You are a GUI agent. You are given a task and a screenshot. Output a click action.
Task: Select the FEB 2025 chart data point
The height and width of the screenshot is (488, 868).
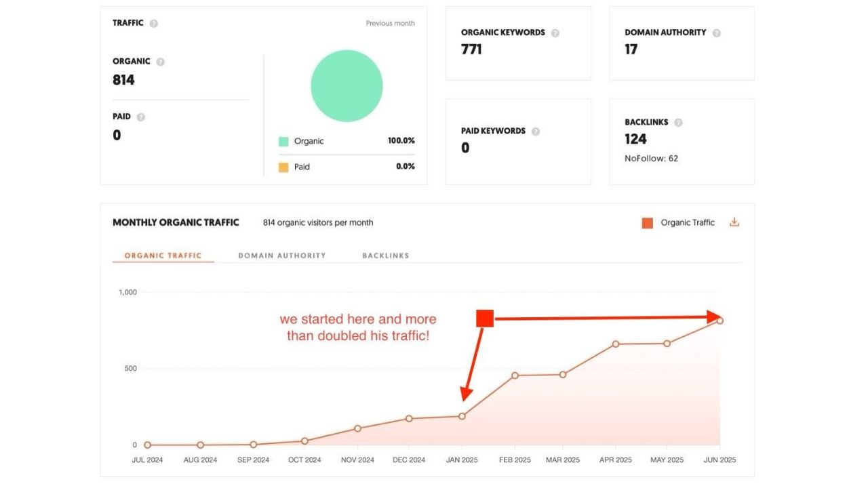pos(515,375)
